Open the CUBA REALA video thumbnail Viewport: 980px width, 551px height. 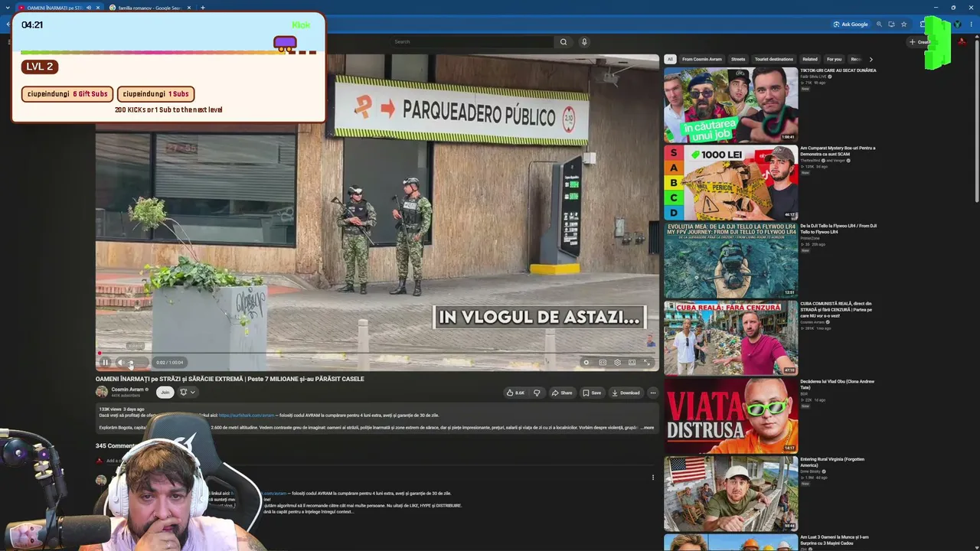[x=730, y=338]
